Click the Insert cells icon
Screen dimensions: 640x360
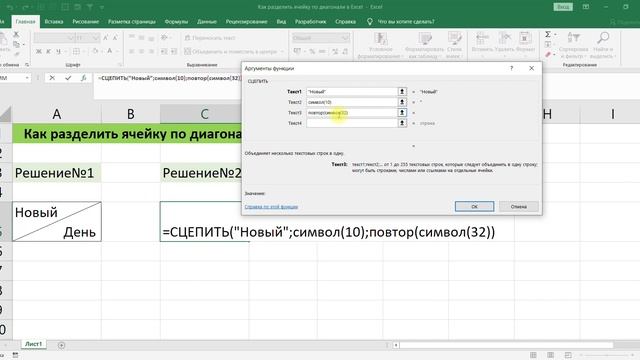(482, 39)
